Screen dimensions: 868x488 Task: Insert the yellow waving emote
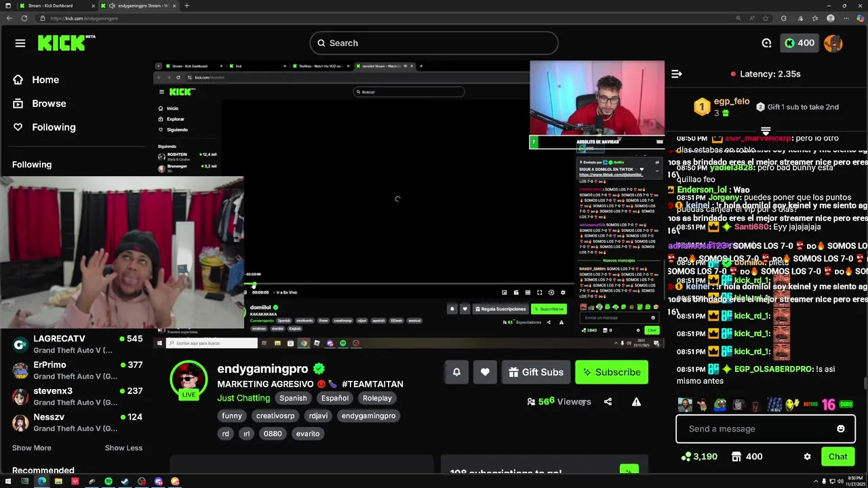pyautogui.click(x=792, y=405)
